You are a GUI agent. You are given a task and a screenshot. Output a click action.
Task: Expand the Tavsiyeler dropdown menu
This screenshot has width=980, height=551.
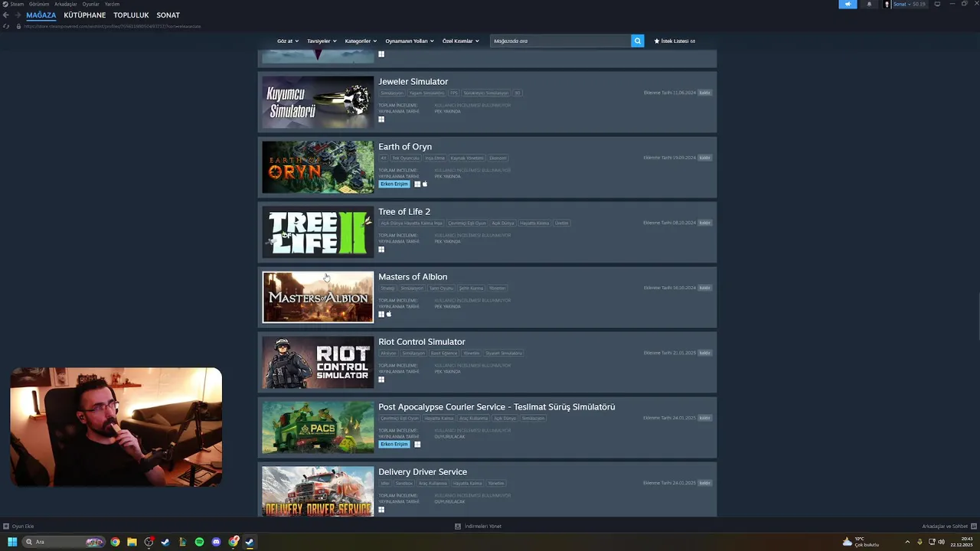(321, 41)
